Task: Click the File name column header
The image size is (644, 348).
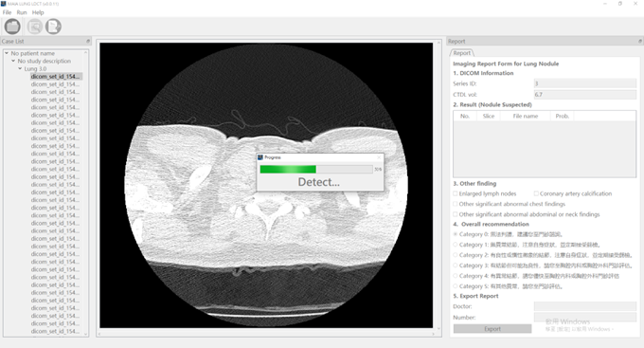Action: click(526, 116)
